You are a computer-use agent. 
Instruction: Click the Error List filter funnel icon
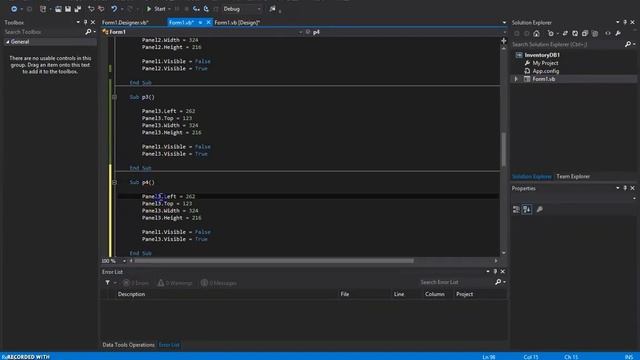(x=108, y=282)
